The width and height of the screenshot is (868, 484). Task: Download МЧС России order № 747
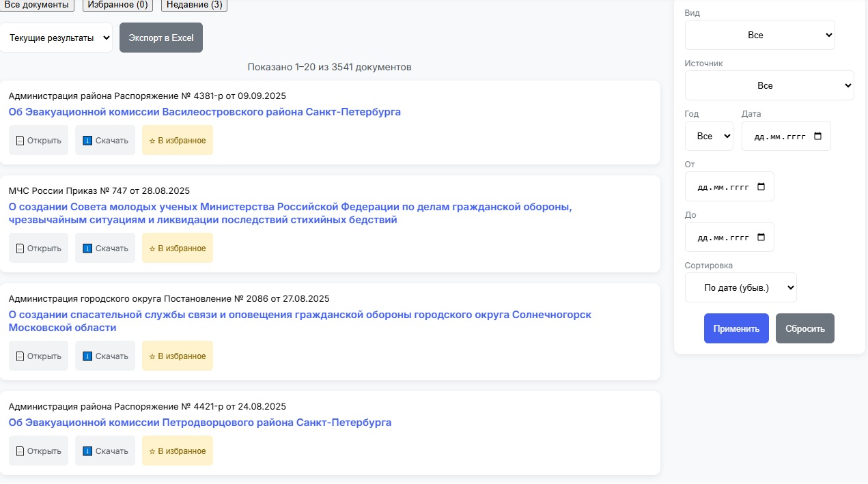point(105,248)
